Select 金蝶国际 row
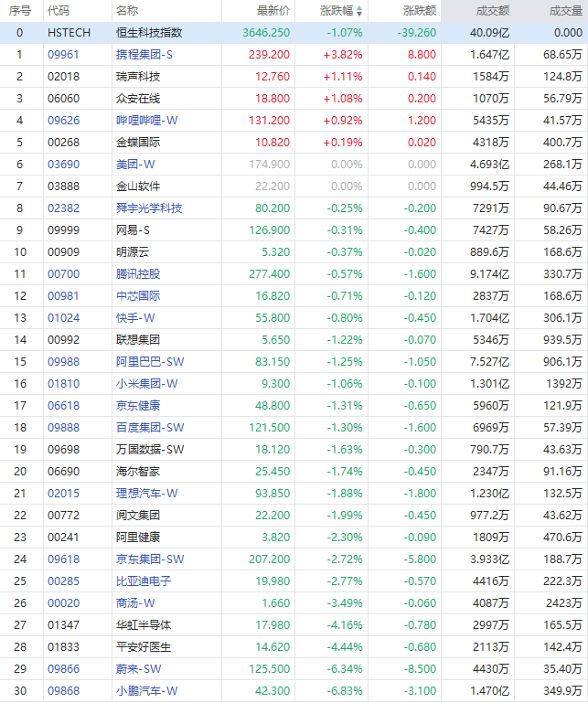Image resolution: width=588 pixels, height=703 pixels. pyautogui.click(x=294, y=143)
